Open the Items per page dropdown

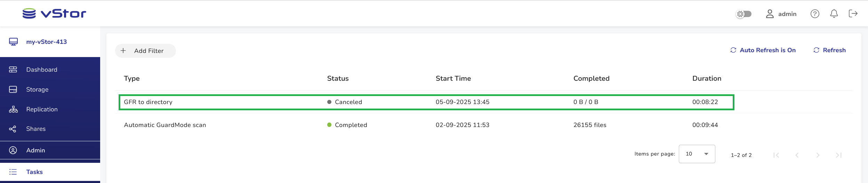click(x=697, y=154)
